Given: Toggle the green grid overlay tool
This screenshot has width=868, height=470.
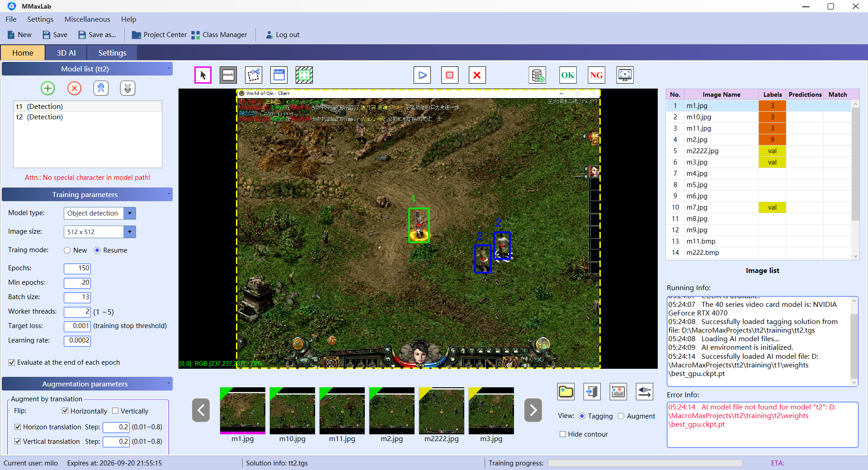Looking at the screenshot, I should point(304,75).
